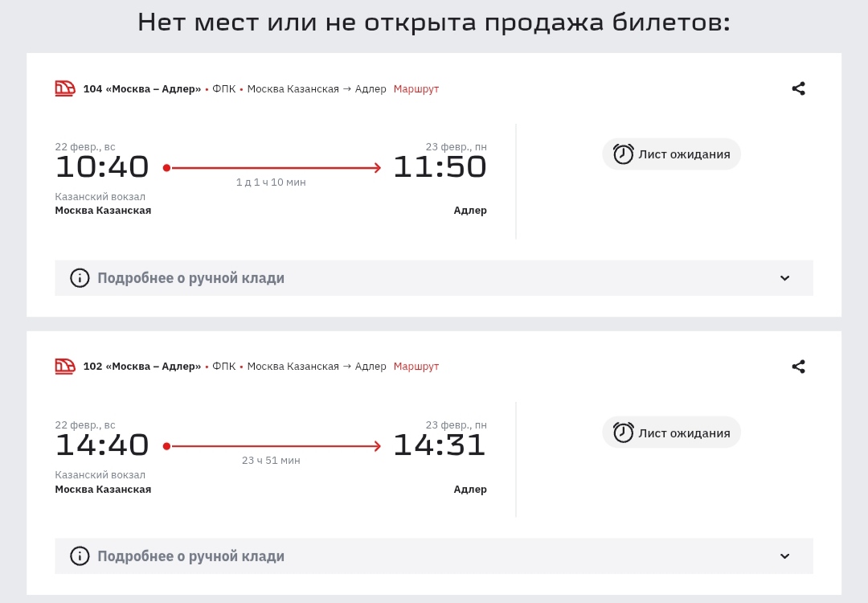This screenshot has width=868, height=603.
Task: Open the 'Маршрут' link for train 104
Action: [x=416, y=88]
